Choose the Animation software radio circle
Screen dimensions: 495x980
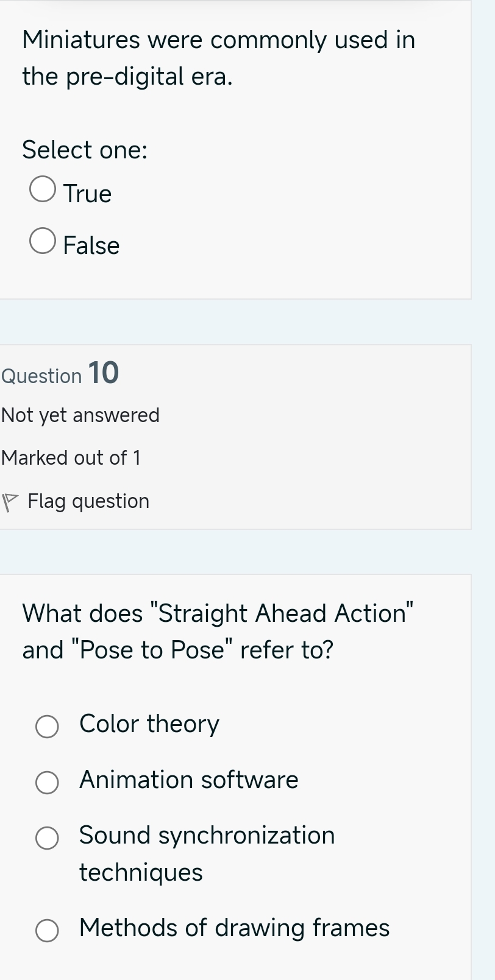47,783
